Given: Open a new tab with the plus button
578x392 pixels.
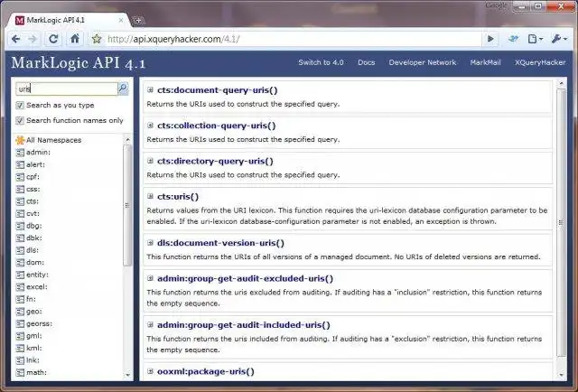Looking at the screenshot, I should (x=138, y=20).
